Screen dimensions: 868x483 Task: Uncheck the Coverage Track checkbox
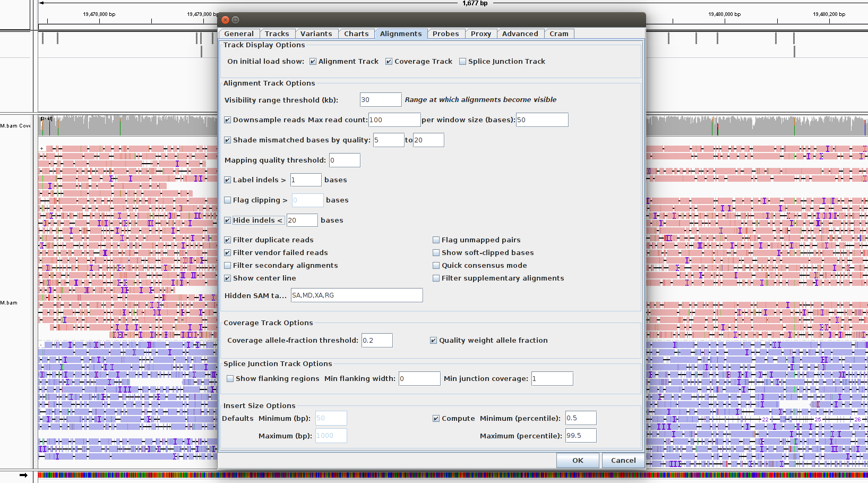[x=389, y=62]
